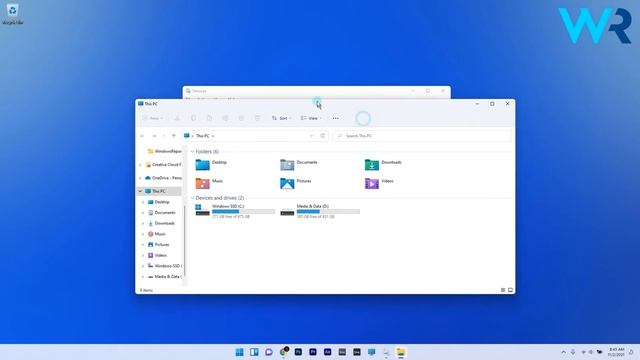The height and width of the screenshot is (360, 640).
Task: Click Media & Data (D:) storage usage bar
Action: (x=328, y=211)
